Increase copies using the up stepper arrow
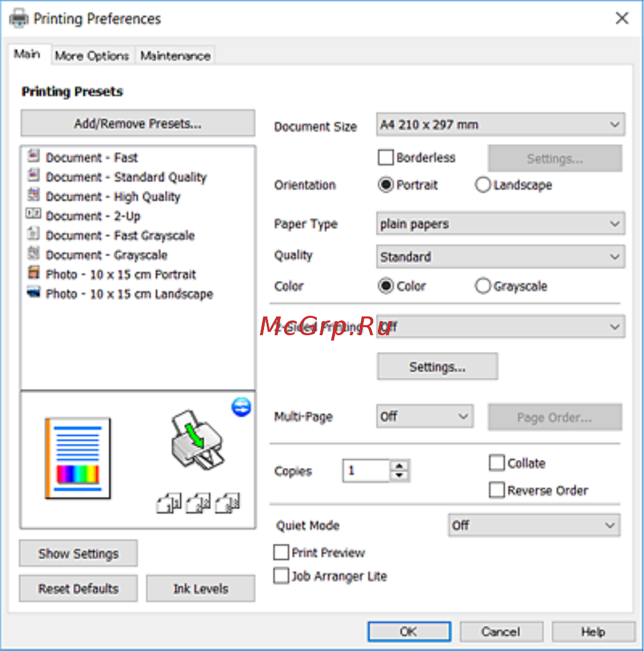644x651 pixels. (x=399, y=466)
